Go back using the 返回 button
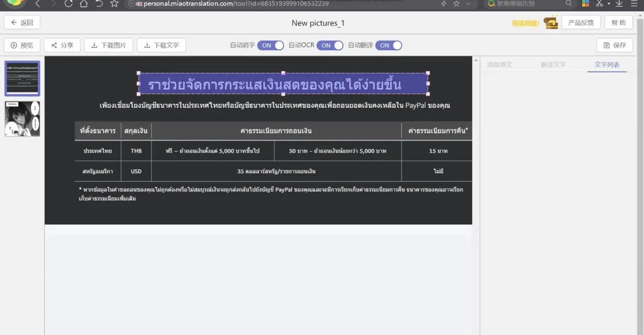644x335 pixels. 22,23
